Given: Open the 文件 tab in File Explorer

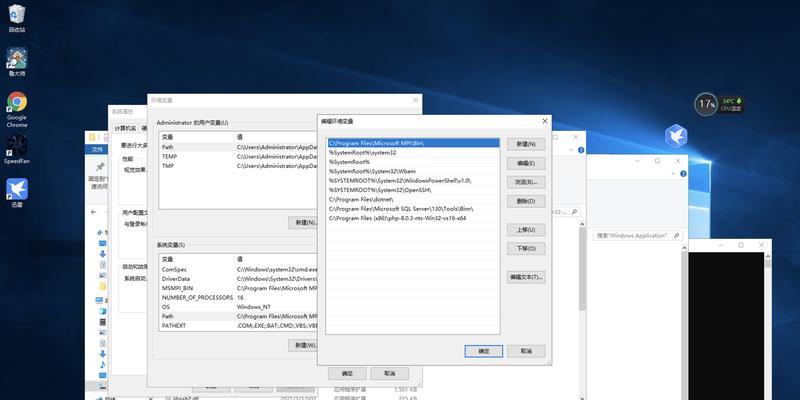Looking at the screenshot, I should tap(97, 149).
